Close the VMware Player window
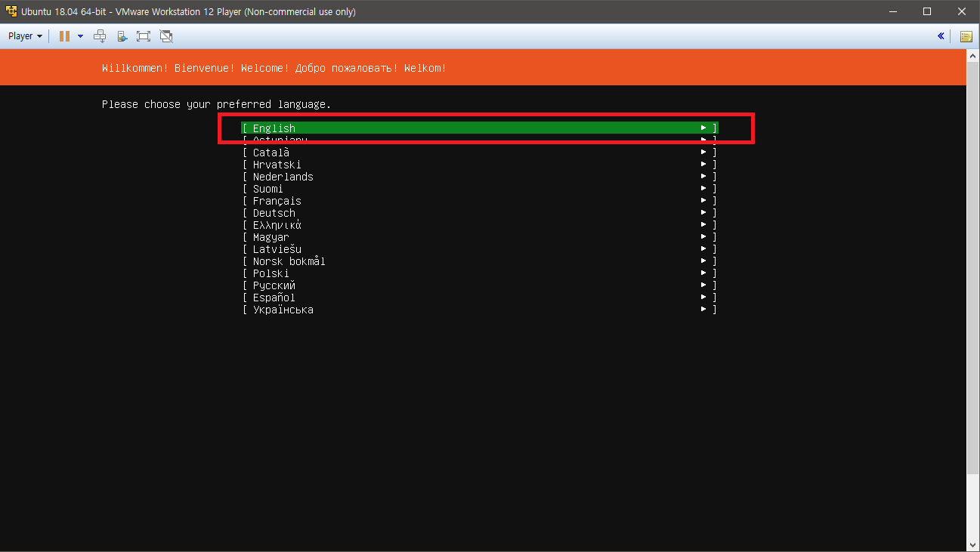Screen dimensions: 980x552 pos(962,11)
